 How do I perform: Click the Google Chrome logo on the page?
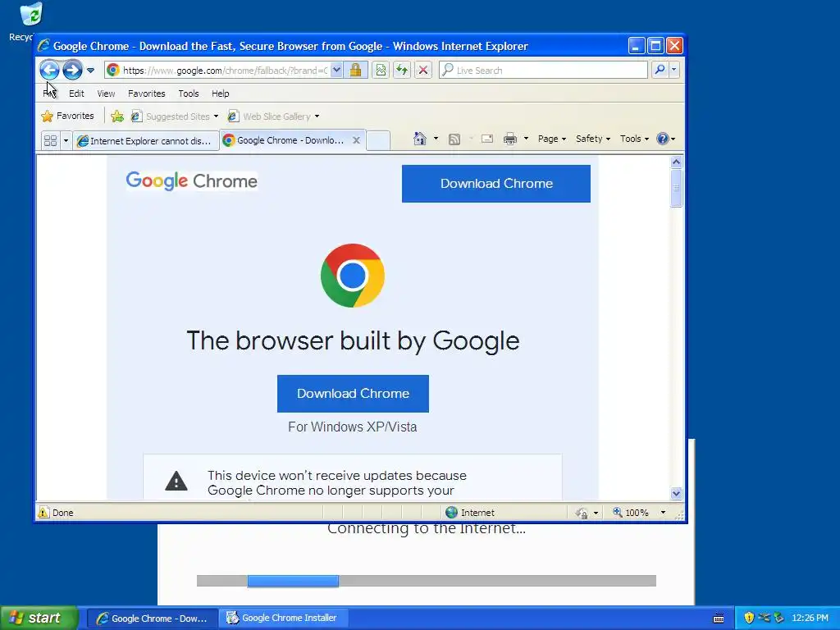tap(192, 181)
